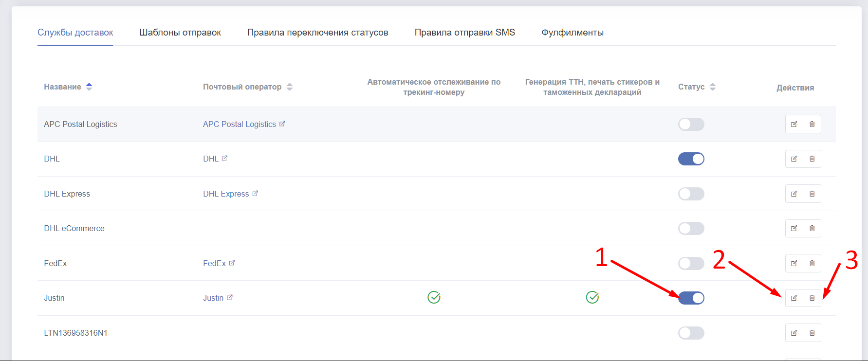
Task: Switch to Правила отправки SMS tab
Action: click(x=465, y=33)
